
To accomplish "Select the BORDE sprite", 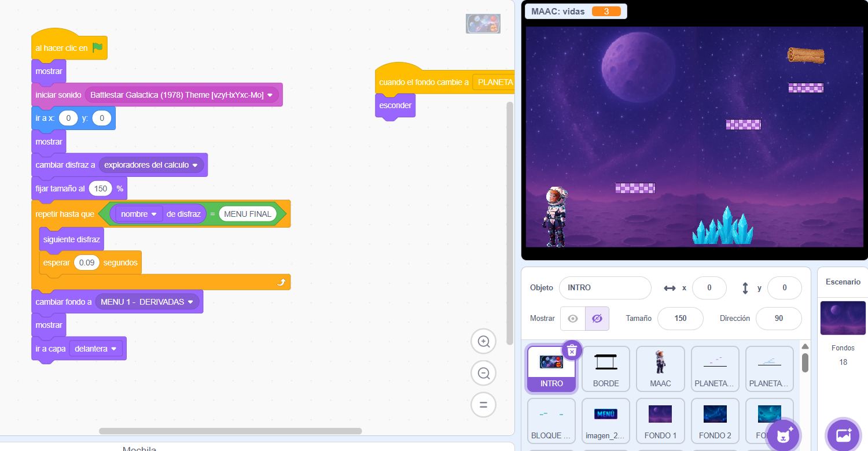I will pos(606,368).
